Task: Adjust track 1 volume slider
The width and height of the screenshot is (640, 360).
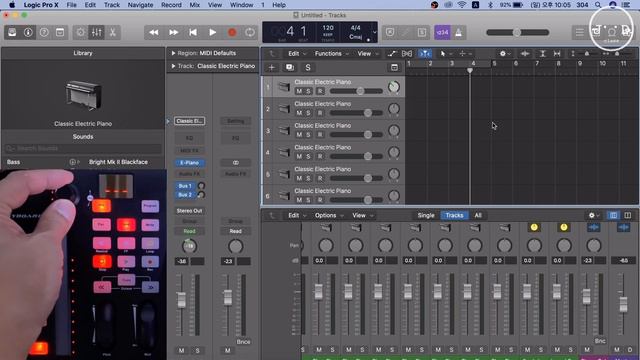Action: pyautogui.click(x=356, y=91)
